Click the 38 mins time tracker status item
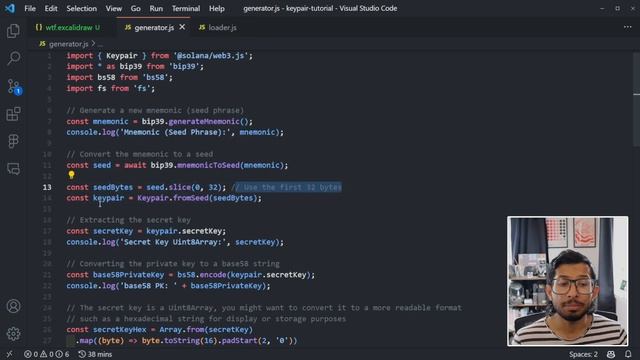This screenshot has height=360, width=640. click(x=95, y=354)
